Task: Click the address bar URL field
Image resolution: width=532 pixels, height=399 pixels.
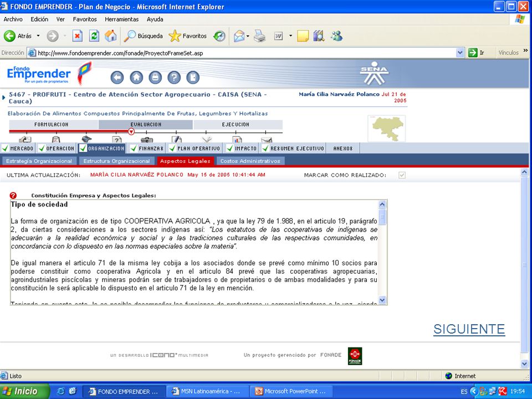Action: [242, 53]
